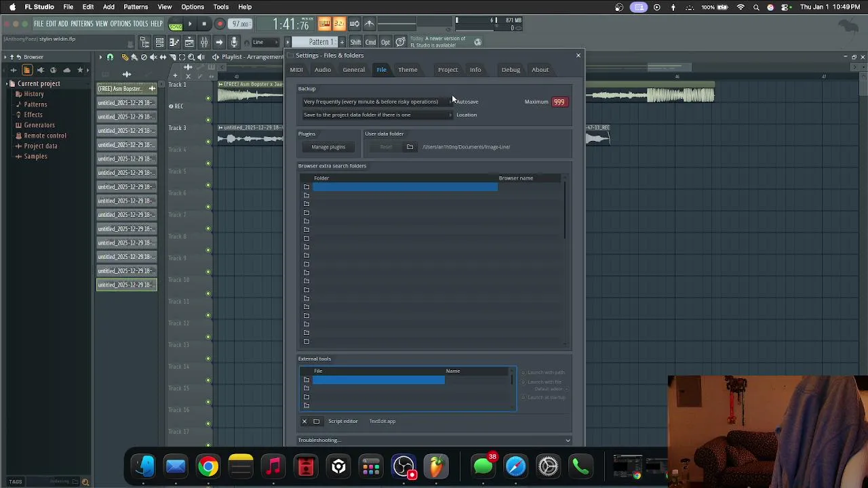Edit the Maximum backups value 999
Viewport: 868px width, 488px height.
pyautogui.click(x=559, y=102)
